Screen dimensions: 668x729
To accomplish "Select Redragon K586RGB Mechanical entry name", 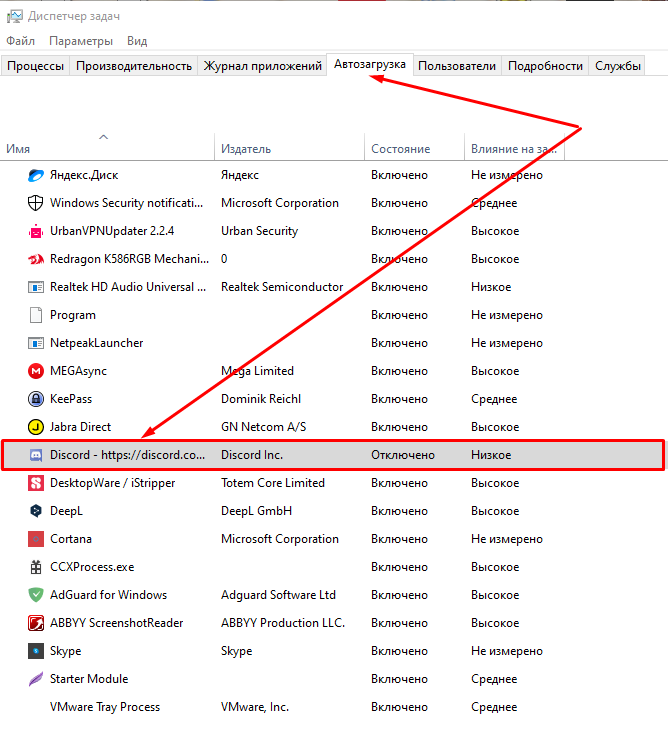I will click(x=129, y=259).
